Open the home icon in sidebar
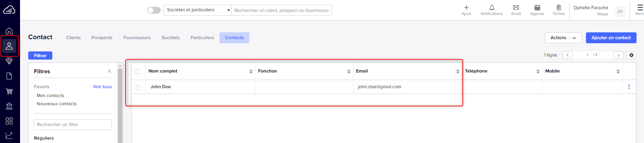The image size is (644, 143). [9, 31]
